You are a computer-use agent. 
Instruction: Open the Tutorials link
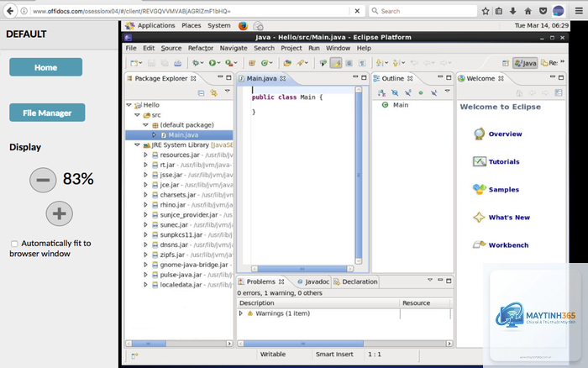pos(504,161)
